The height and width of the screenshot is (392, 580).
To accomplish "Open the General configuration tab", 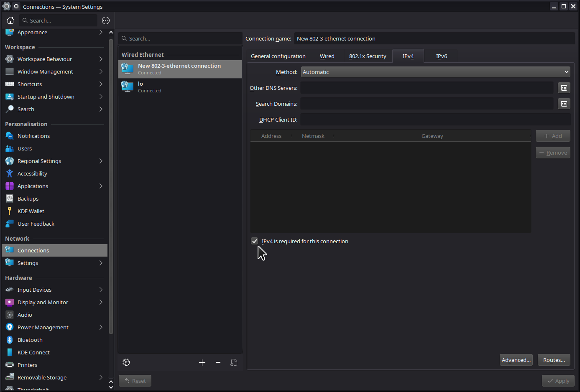I will (278, 56).
